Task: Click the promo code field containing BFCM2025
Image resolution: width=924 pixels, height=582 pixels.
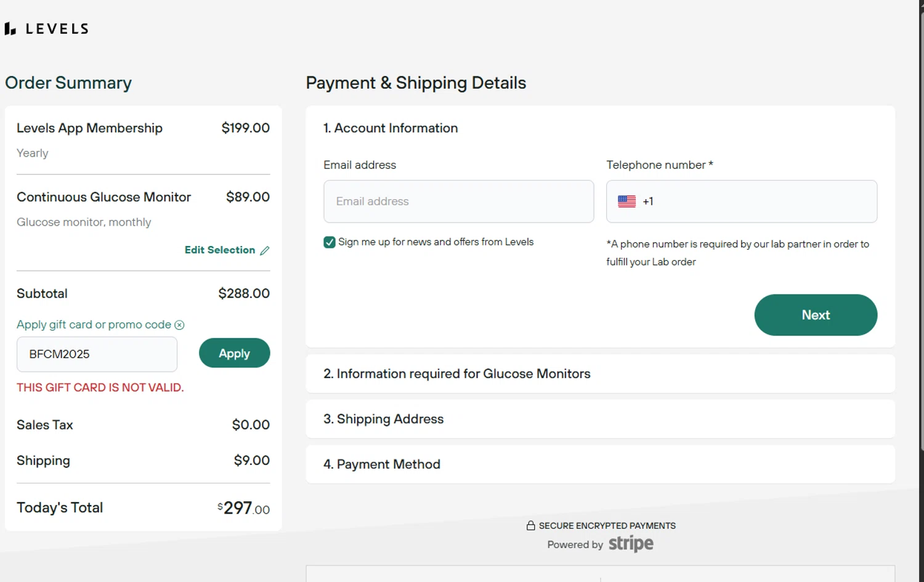Action: (x=97, y=355)
